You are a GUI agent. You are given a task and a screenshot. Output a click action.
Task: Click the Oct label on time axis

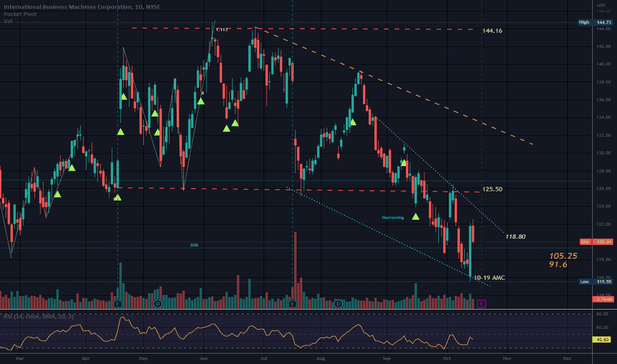(447, 359)
